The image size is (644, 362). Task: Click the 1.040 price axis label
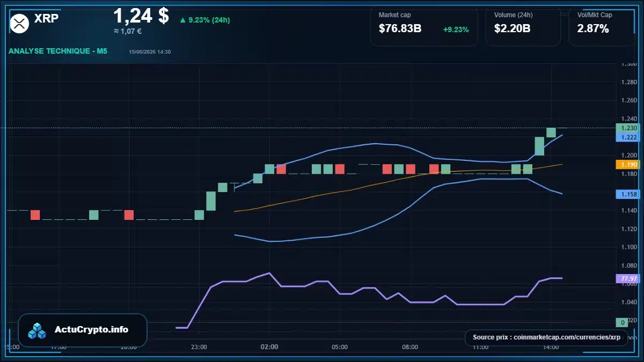pyautogui.click(x=628, y=302)
